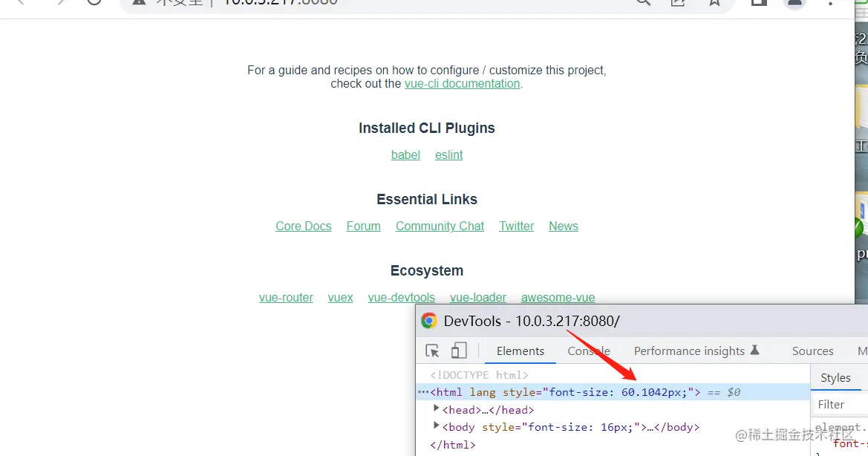Click the browser reload button

[x=94, y=2]
